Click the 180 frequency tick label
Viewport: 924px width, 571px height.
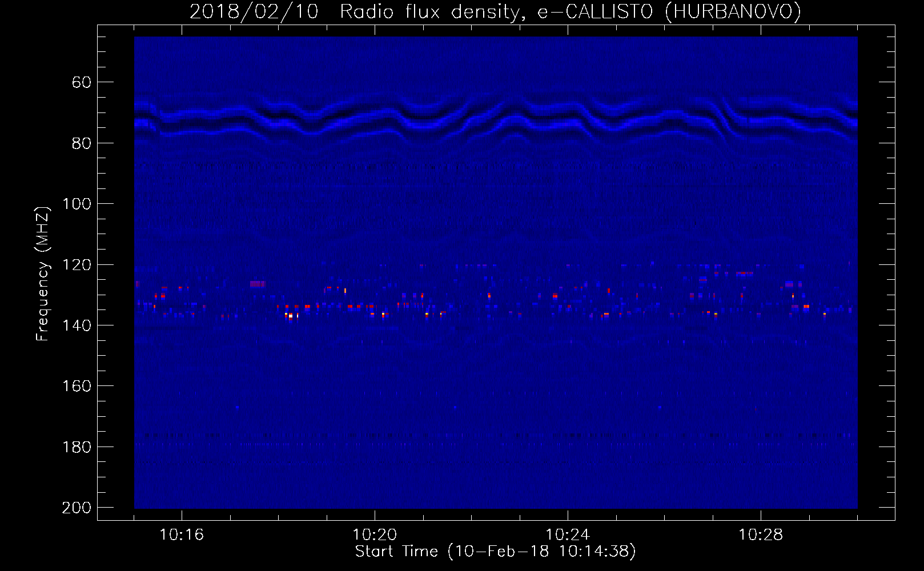[x=77, y=447]
